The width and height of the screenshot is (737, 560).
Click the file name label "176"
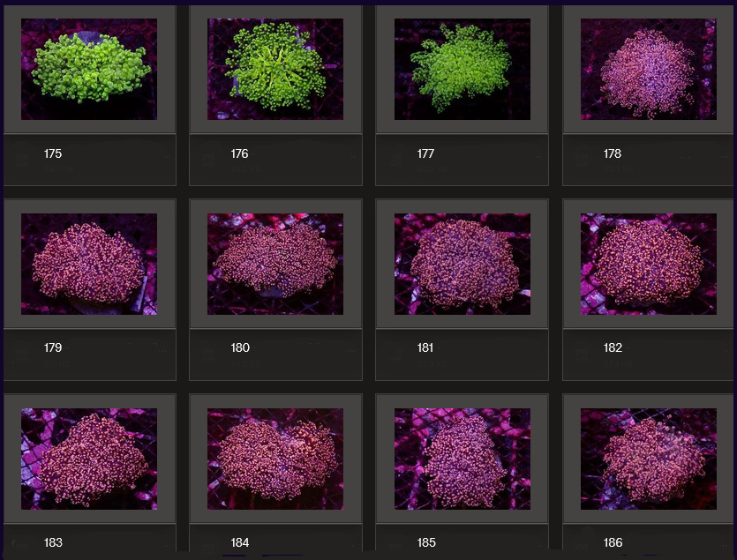click(x=239, y=153)
